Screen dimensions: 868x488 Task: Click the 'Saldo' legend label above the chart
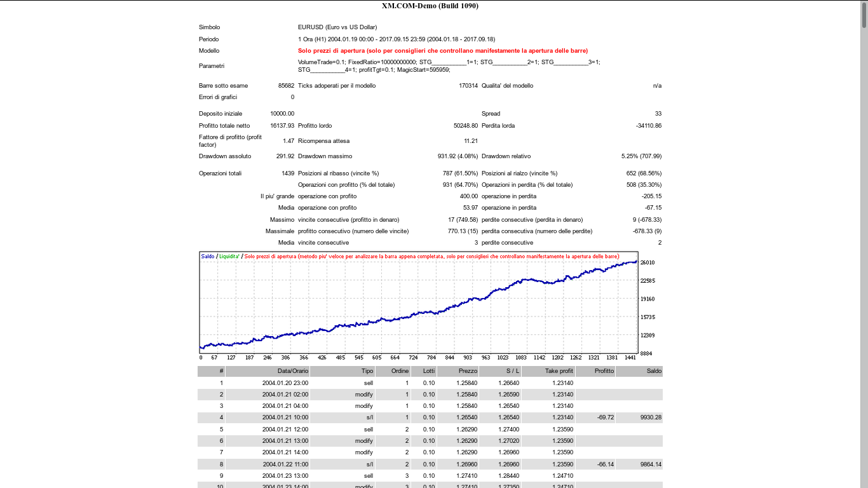point(208,256)
